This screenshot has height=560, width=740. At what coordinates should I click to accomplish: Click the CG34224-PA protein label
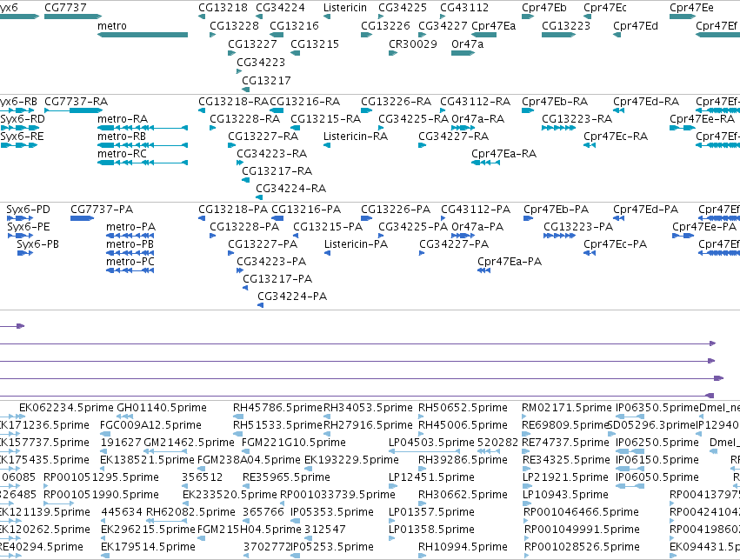292,297
